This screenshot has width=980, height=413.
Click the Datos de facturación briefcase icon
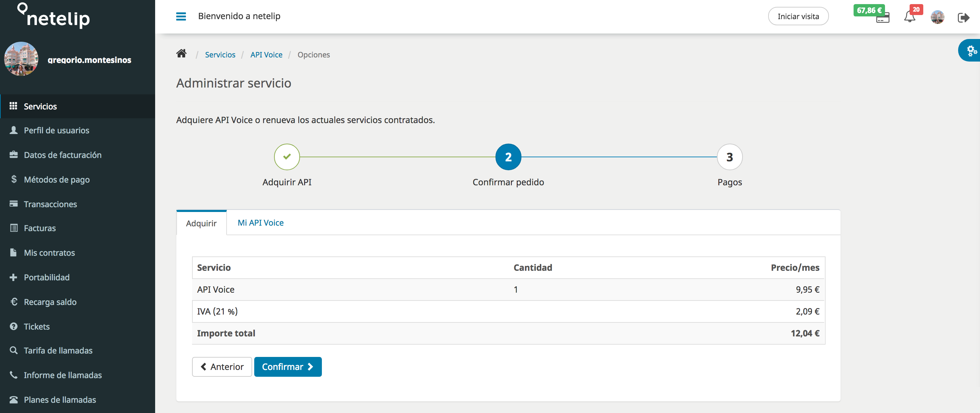14,155
